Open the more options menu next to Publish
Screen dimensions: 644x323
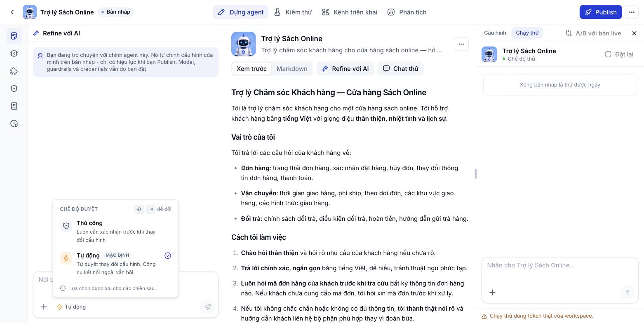[632, 12]
